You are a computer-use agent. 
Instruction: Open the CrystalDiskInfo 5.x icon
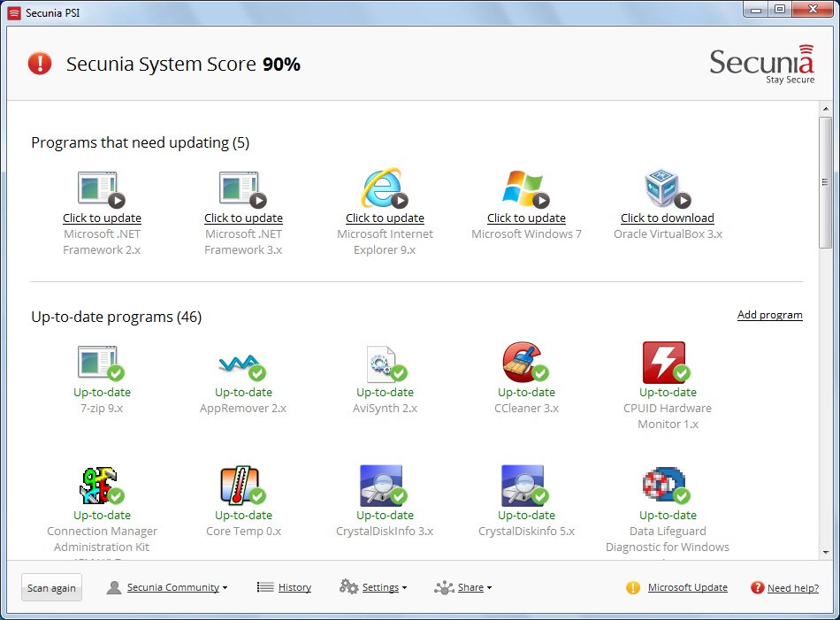click(525, 486)
